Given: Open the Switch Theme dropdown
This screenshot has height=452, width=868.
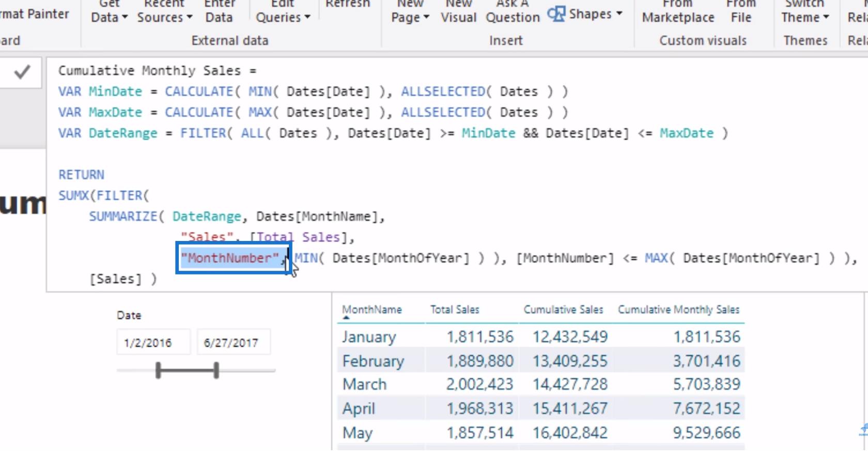Looking at the screenshot, I should click(805, 11).
